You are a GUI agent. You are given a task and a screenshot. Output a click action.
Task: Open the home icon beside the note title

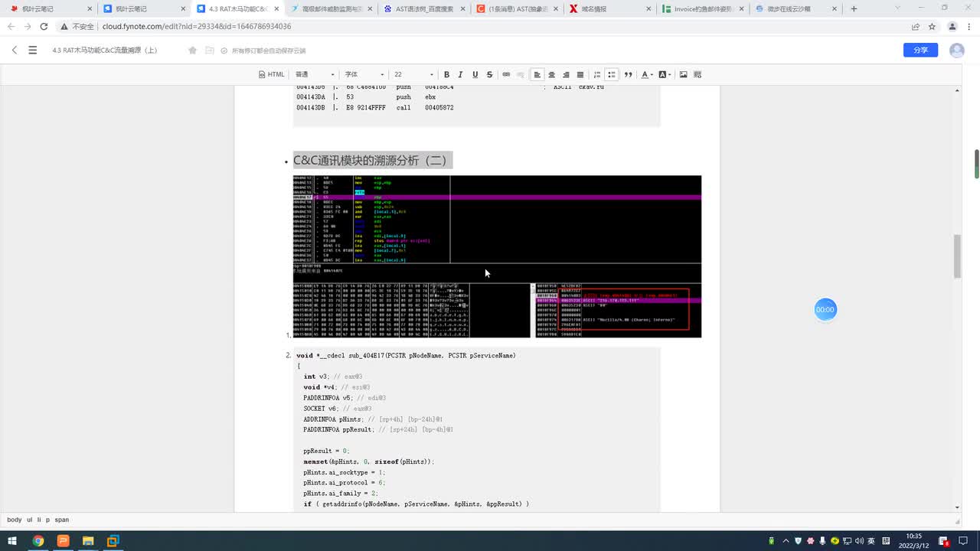point(192,51)
